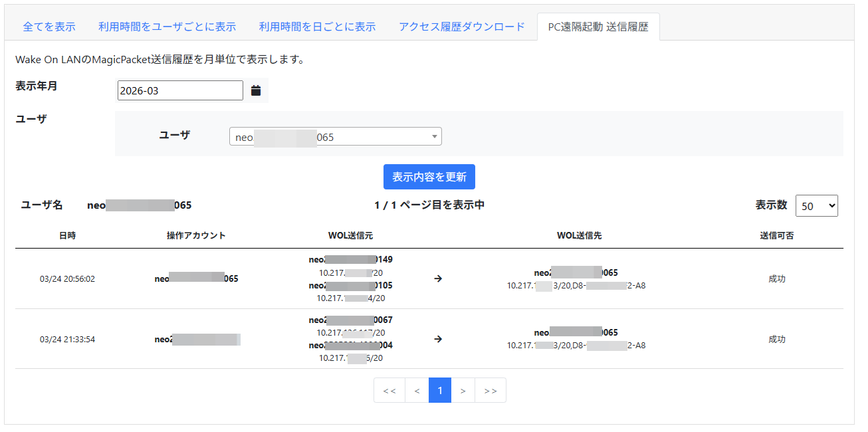Screen dimensions: 868x432
Task: Open アクセス履歴ダウンロード tab
Action: pos(462,27)
